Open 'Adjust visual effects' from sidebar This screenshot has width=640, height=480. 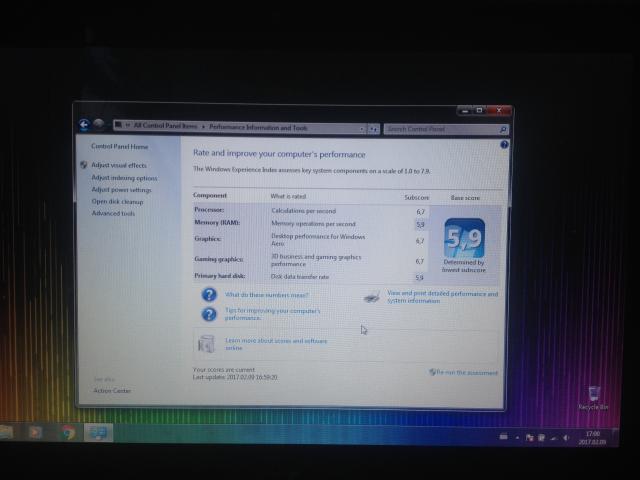(118, 165)
